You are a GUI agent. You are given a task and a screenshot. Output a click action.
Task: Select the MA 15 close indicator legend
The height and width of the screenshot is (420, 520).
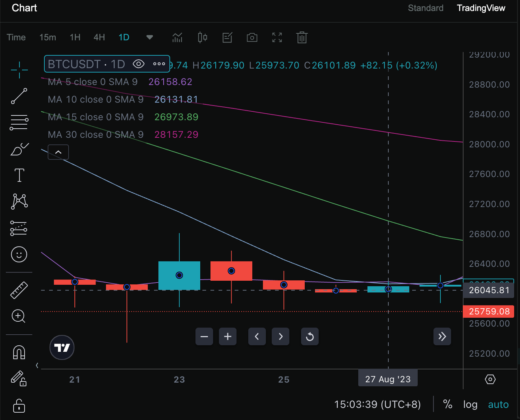[95, 117]
